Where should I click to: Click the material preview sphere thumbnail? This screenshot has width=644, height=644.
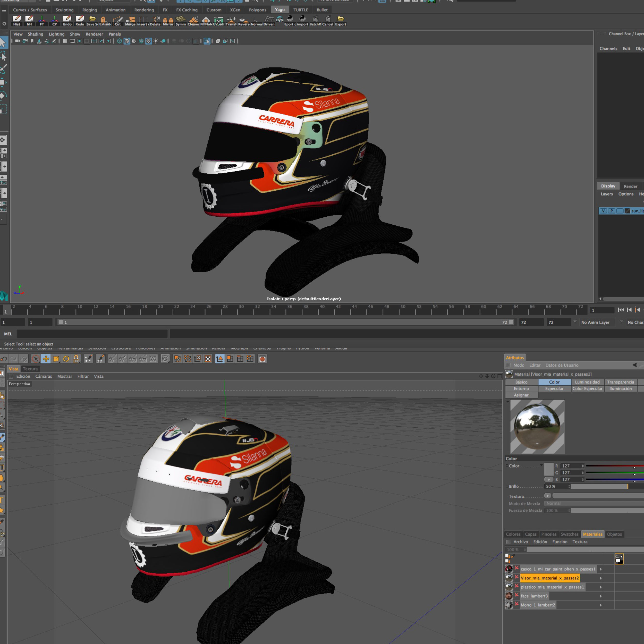(537, 426)
